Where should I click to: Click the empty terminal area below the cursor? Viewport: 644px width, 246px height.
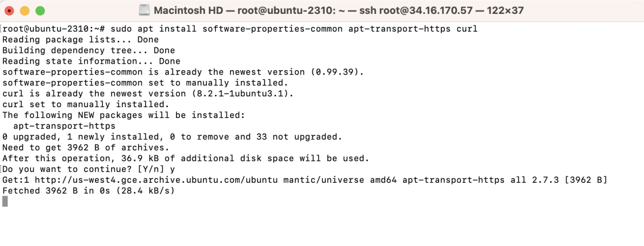point(322,226)
